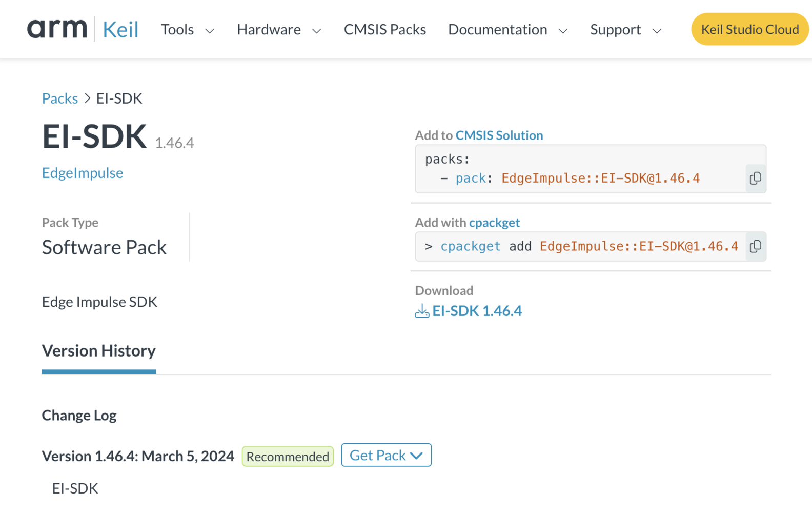The height and width of the screenshot is (513, 812).
Task: Open the EdgeImpulse vendor link
Action: [83, 173]
